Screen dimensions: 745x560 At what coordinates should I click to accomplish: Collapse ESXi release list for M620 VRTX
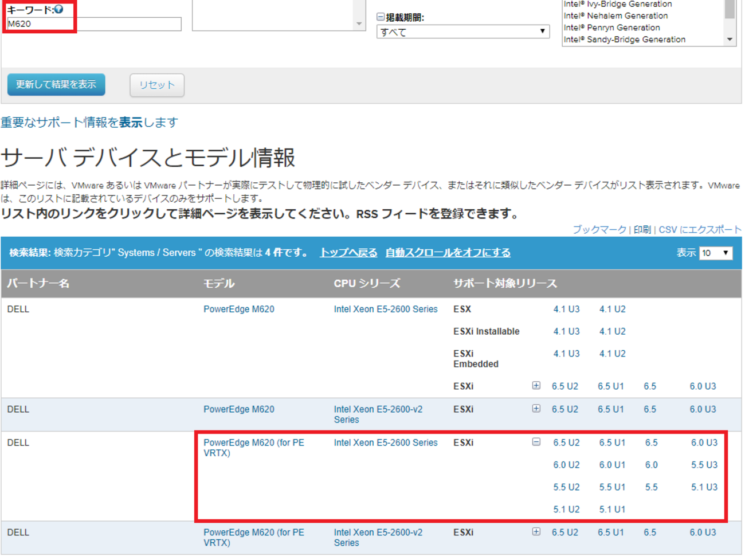click(x=536, y=442)
